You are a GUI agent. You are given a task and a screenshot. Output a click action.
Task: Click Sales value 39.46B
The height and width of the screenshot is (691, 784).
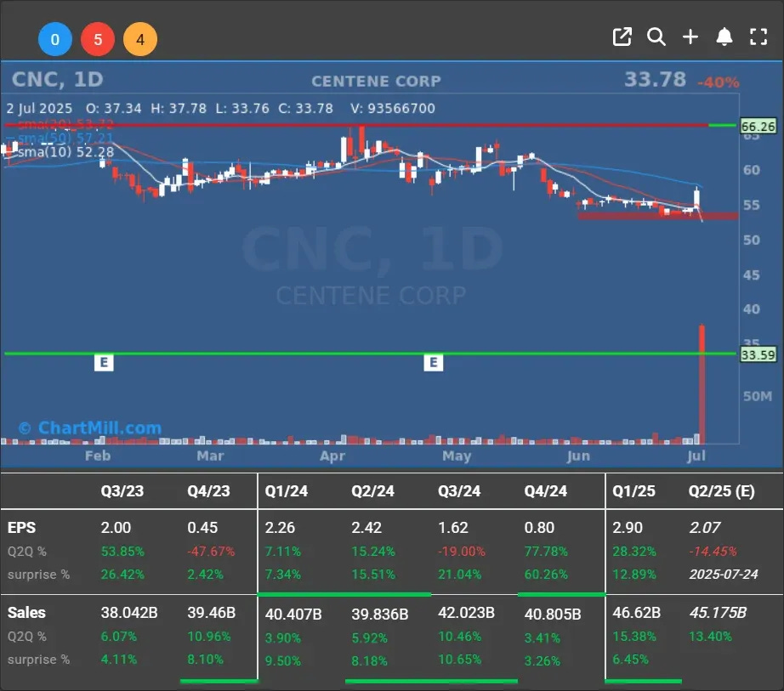point(212,613)
